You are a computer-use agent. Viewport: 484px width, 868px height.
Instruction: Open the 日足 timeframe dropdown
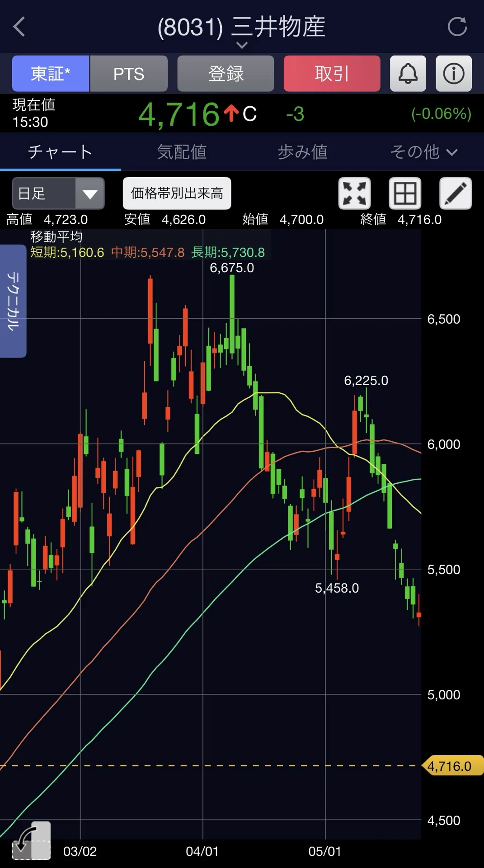(58, 193)
